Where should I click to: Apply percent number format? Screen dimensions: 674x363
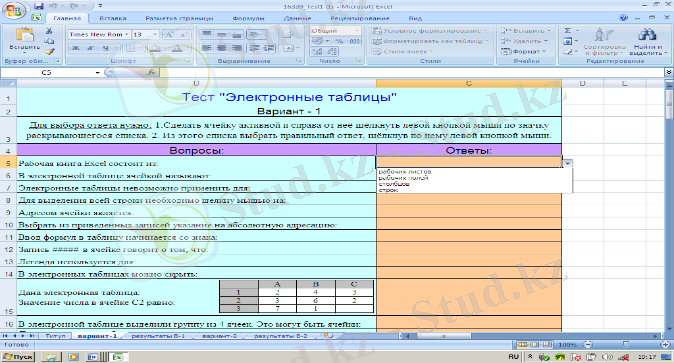(x=339, y=41)
